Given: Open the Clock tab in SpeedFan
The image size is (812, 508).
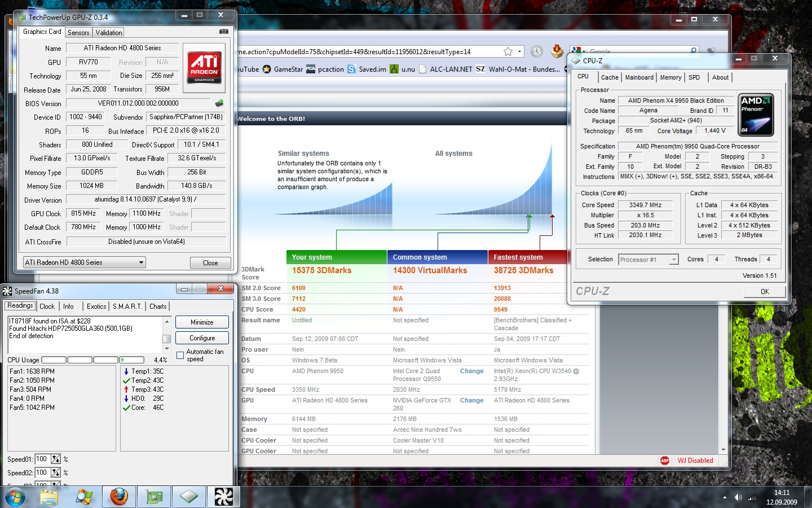Looking at the screenshot, I should pyautogui.click(x=47, y=306).
